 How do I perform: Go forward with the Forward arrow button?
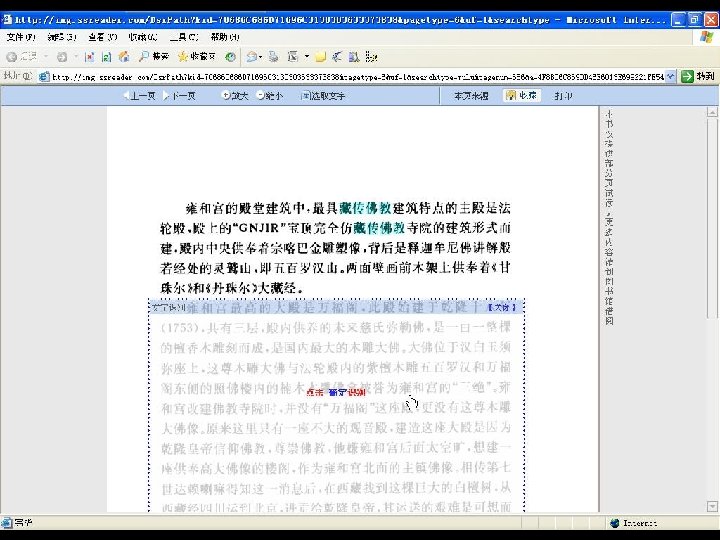[x=62, y=56]
